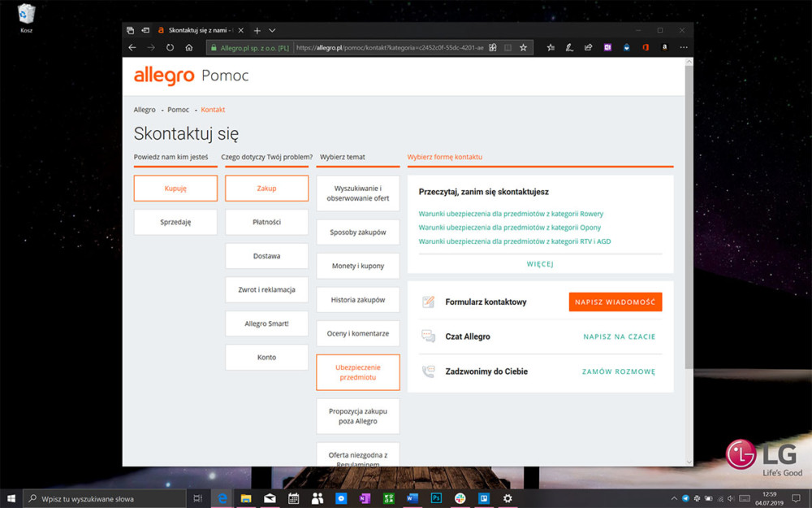812x508 pixels.
Task: Go to Allegro breadcrumb link
Action: coord(145,110)
